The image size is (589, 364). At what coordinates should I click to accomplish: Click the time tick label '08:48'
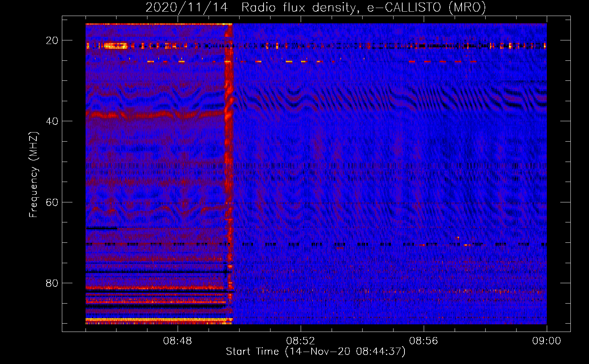point(178,341)
